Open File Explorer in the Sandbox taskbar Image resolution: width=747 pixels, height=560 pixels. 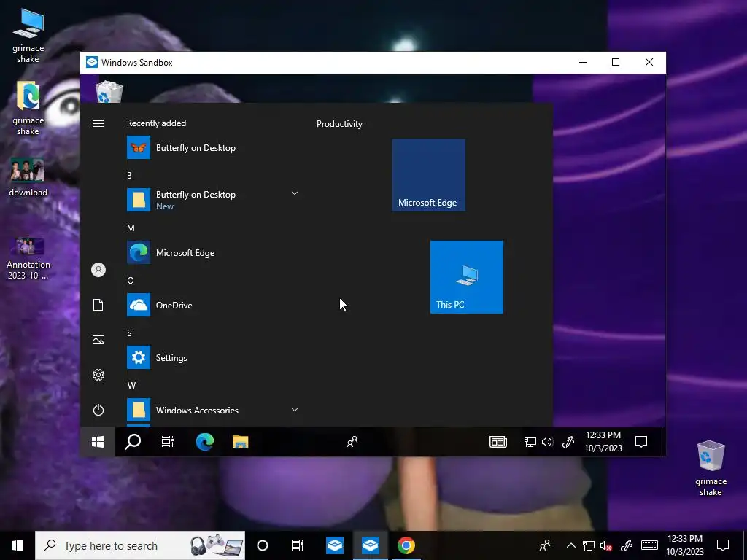(x=241, y=442)
